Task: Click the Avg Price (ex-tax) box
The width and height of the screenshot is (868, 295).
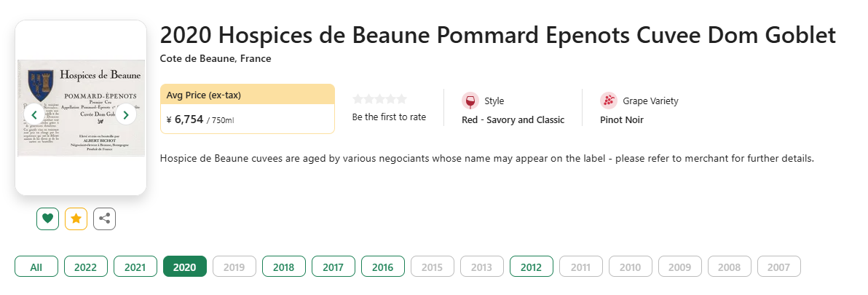Action: click(248, 109)
